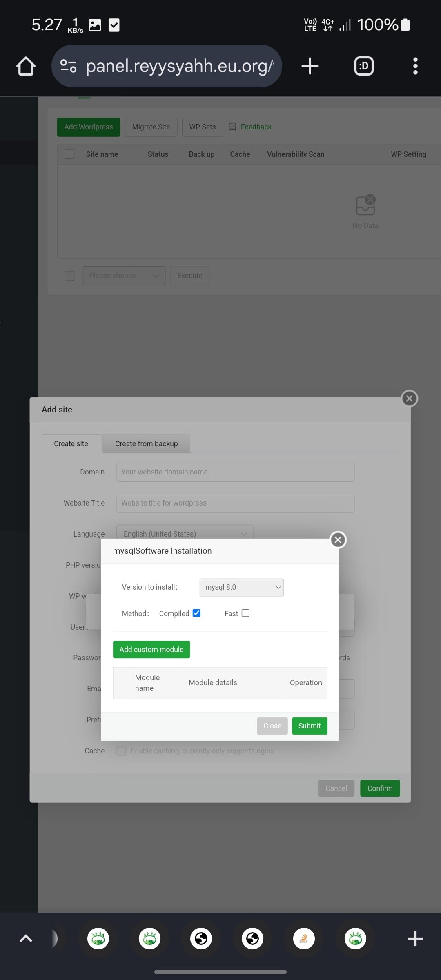Switch to Create from backup tab
The height and width of the screenshot is (980, 441).
pos(146,443)
